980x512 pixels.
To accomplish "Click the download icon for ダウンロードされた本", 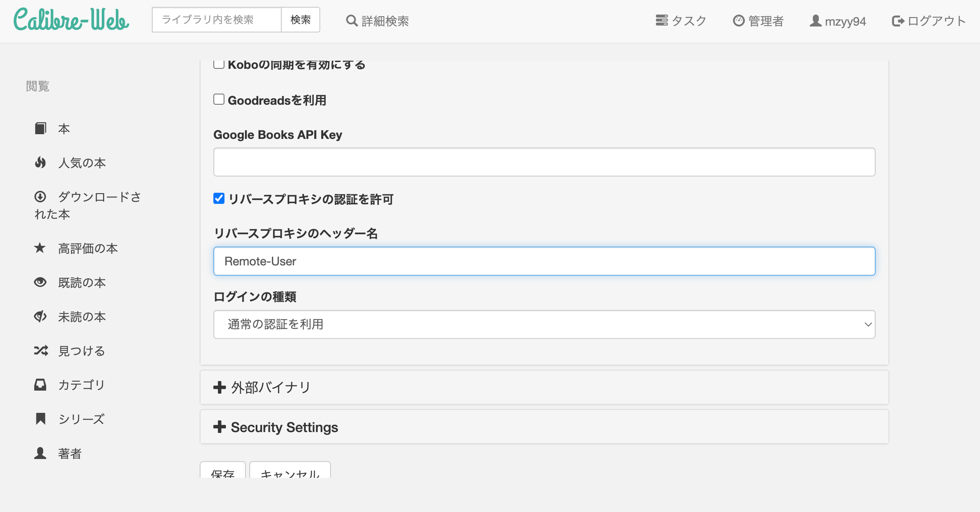I will point(41,197).
